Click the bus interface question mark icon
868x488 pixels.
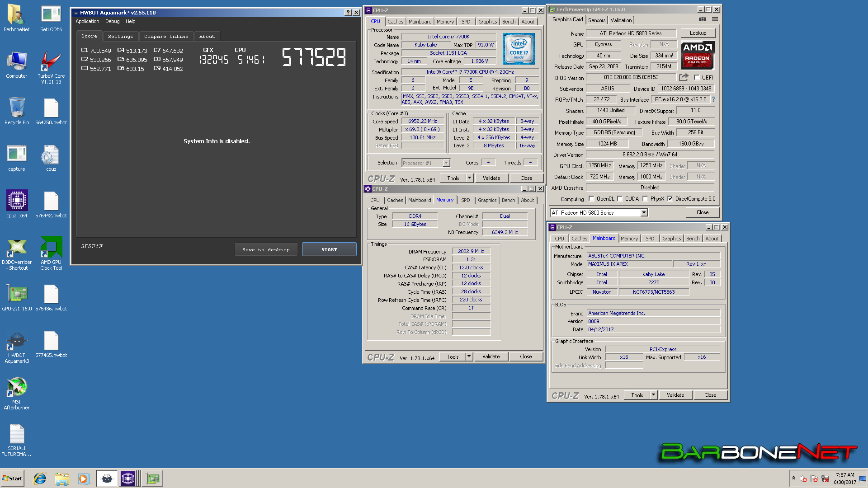click(x=713, y=99)
